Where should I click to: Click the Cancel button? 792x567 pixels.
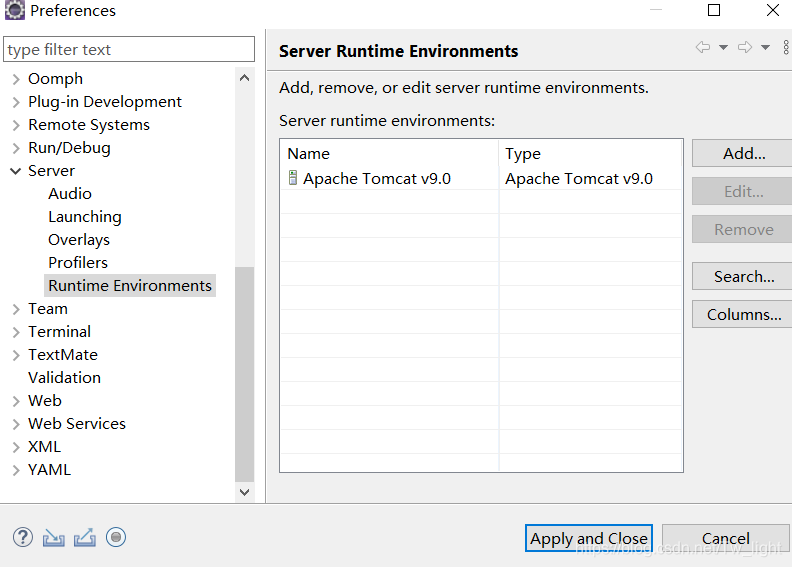(x=725, y=538)
